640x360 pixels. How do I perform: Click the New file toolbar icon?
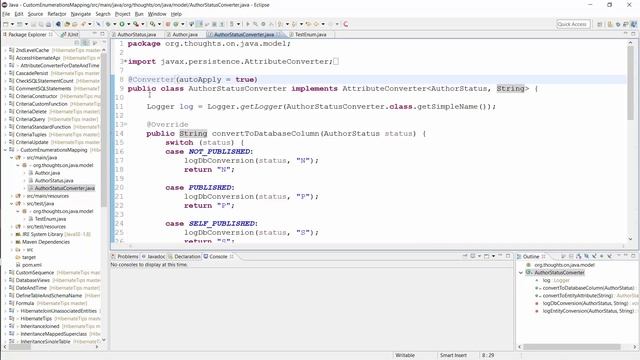pos(6,24)
